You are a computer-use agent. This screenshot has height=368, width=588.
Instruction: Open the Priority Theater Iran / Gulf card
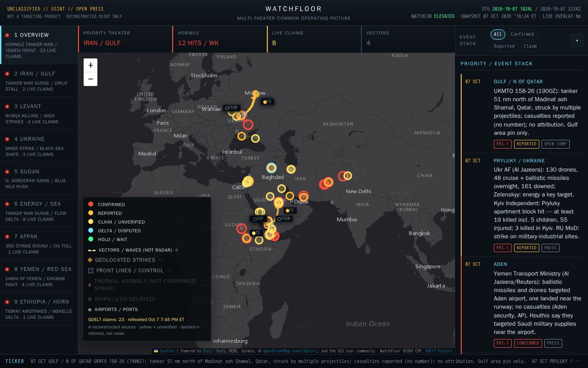[125, 39]
